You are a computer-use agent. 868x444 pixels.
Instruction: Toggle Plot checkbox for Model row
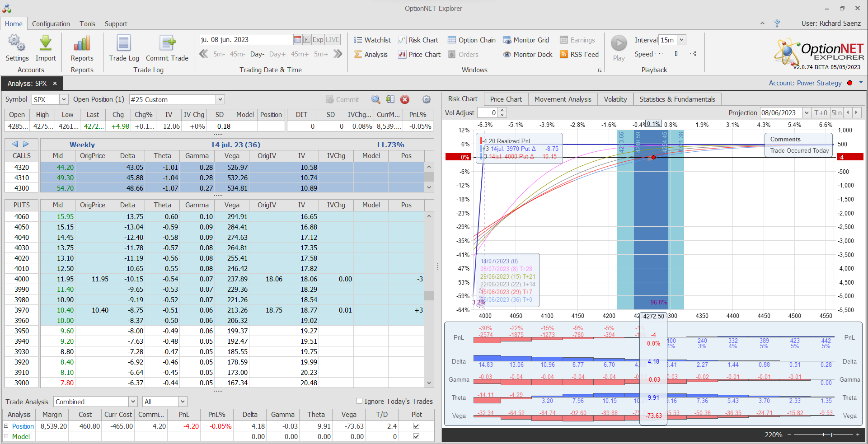tap(416, 436)
